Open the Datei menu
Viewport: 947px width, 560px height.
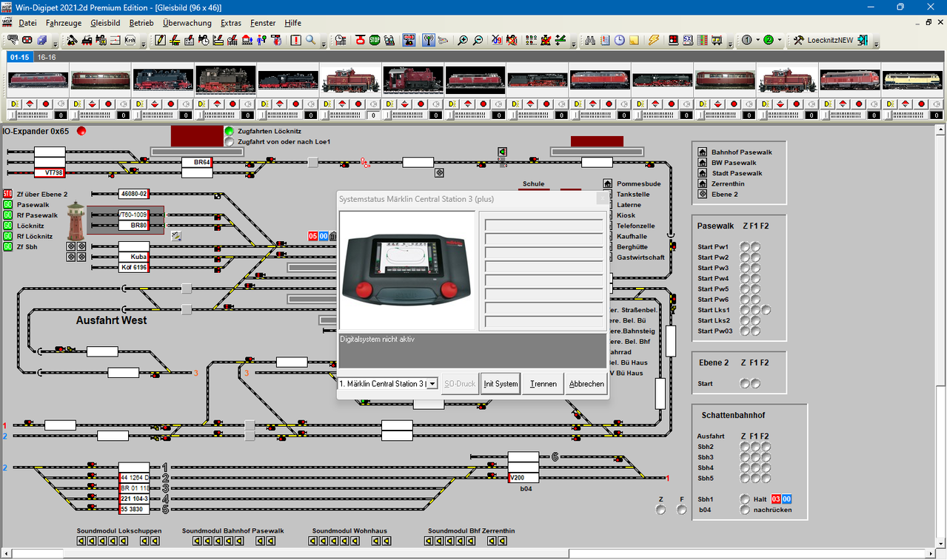[x=27, y=23]
